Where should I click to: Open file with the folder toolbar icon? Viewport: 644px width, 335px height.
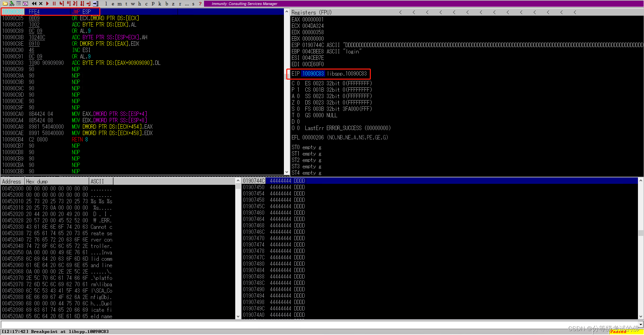(5, 4)
